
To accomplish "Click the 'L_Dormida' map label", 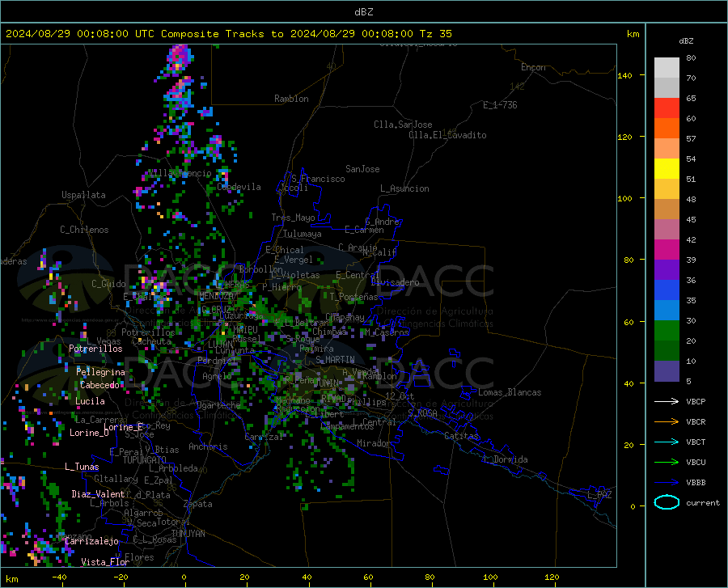I will [x=505, y=459].
